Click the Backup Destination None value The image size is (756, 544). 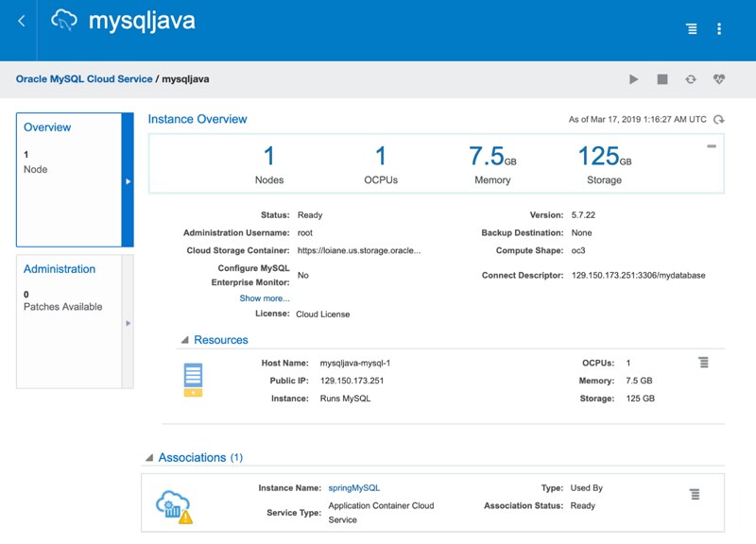pyautogui.click(x=581, y=232)
